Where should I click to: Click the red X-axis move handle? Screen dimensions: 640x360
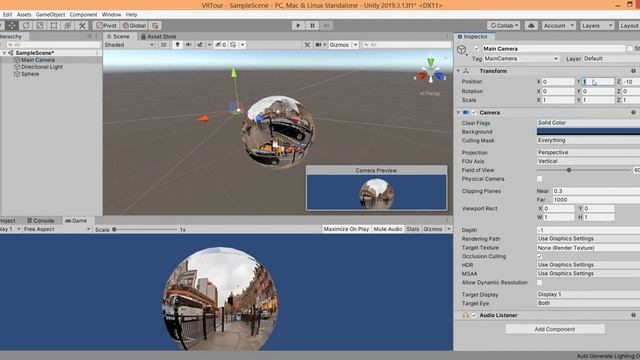coord(203,118)
